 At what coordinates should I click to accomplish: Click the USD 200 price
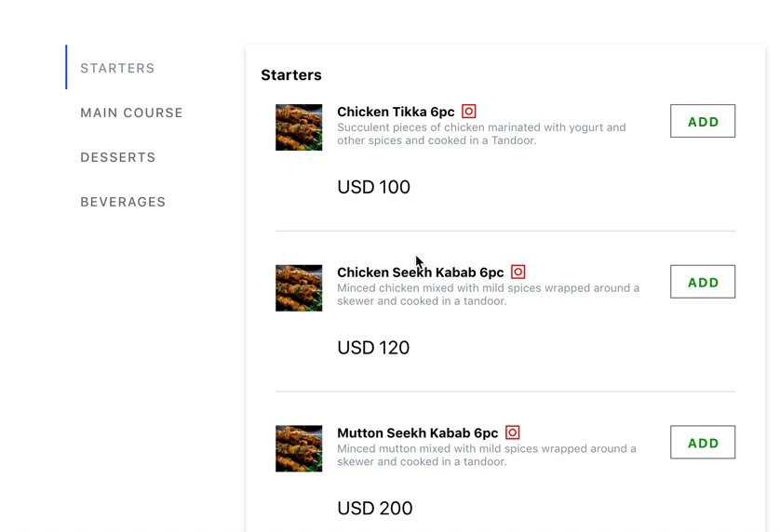point(374,509)
